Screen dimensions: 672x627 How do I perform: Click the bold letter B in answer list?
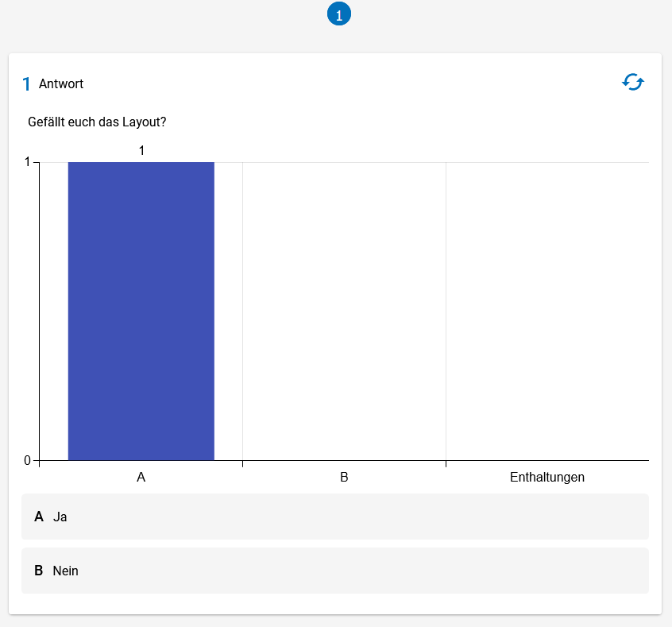[x=39, y=571]
